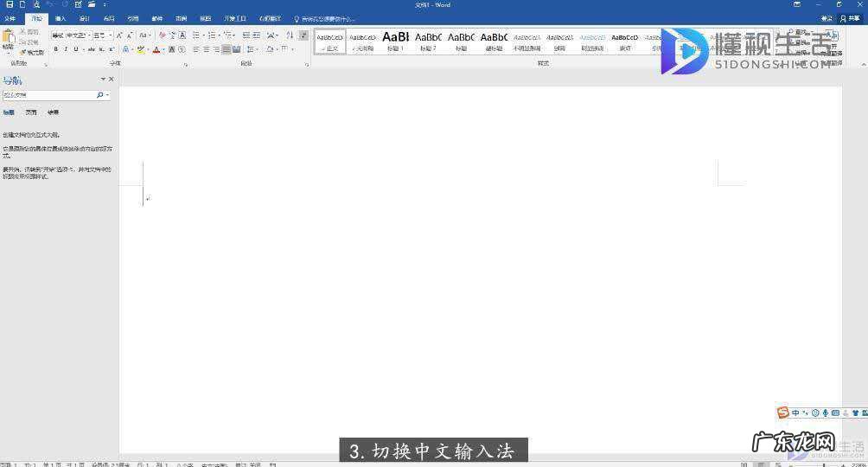Viewport: 868px width, 467px height.
Task: Apply bullet list formatting
Action: [x=197, y=35]
